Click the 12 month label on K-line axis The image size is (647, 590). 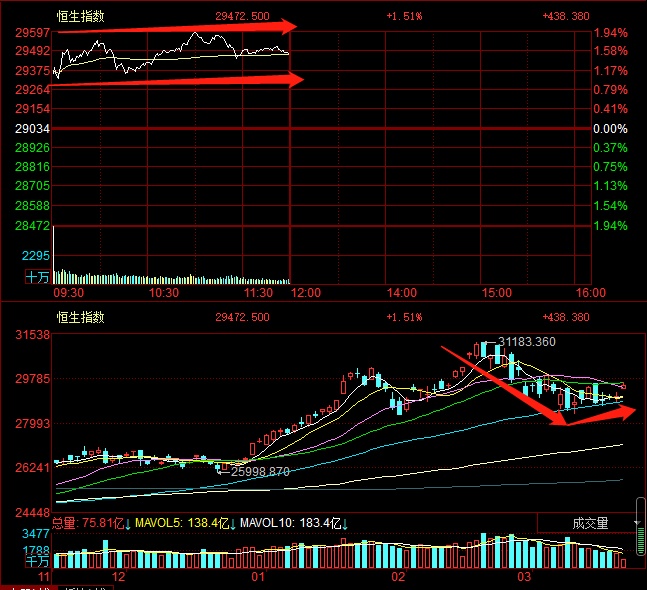(x=118, y=577)
